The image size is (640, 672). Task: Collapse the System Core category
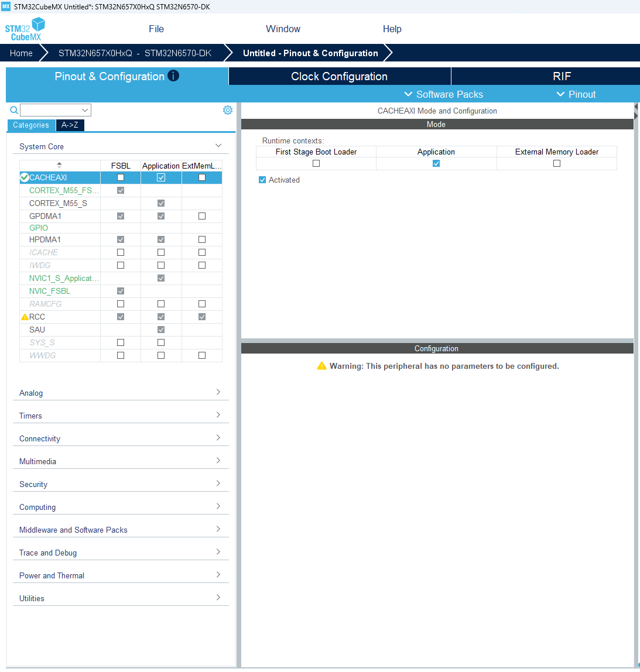(x=121, y=146)
